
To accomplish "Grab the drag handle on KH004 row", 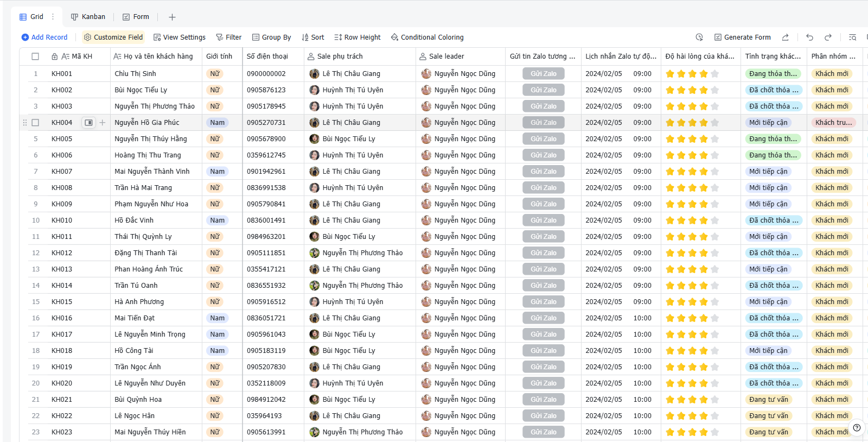I will pos(24,123).
